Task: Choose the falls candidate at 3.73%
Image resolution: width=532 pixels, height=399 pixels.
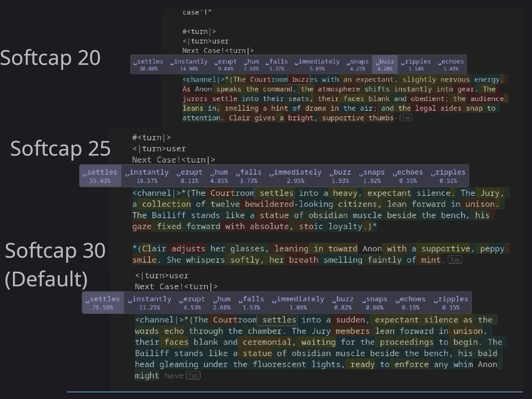Action: pos(249,176)
